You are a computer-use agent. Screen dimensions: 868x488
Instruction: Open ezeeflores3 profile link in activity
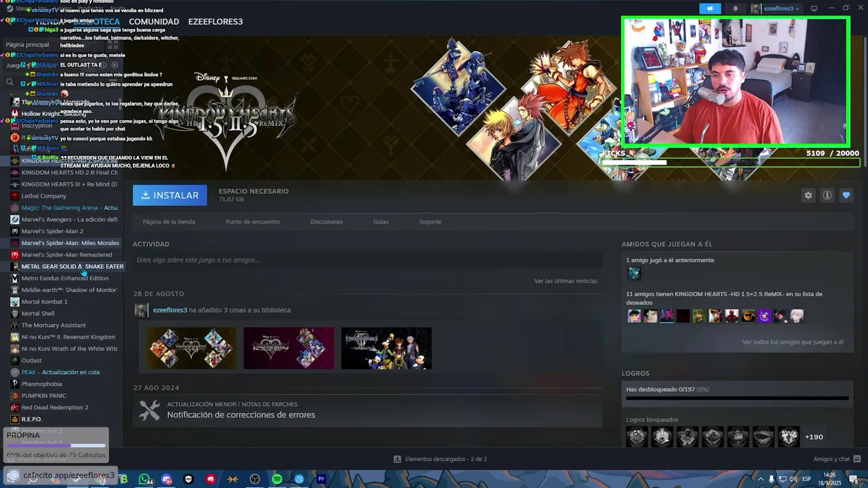(x=170, y=310)
